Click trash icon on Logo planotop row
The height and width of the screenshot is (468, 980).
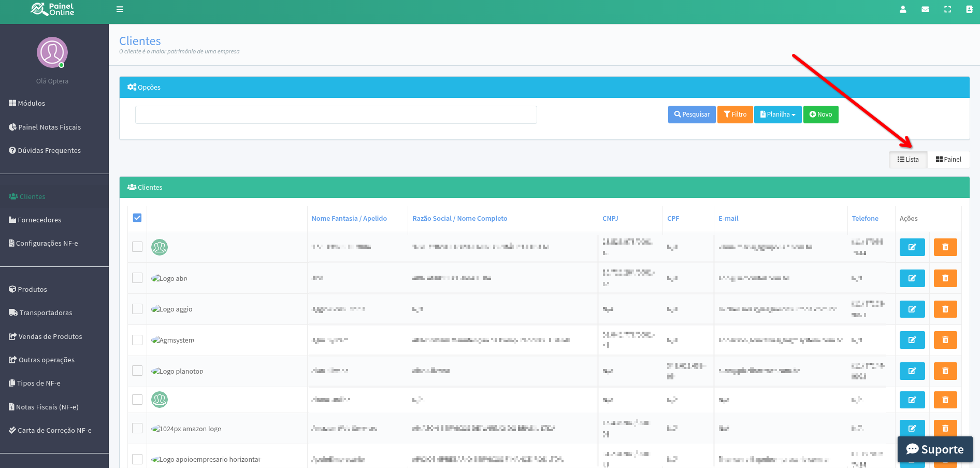tap(945, 371)
